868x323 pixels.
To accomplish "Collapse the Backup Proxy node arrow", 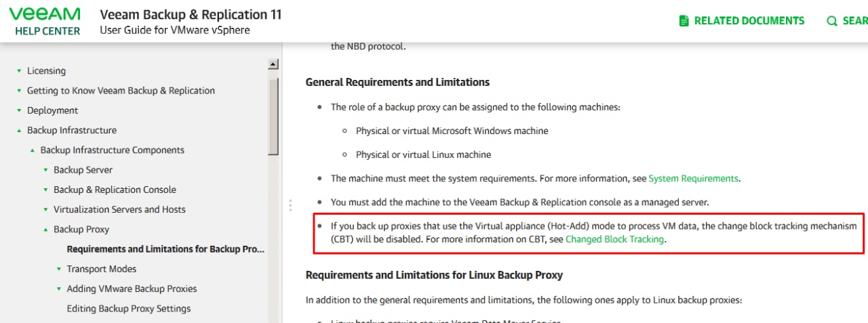I will click(x=45, y=230).
